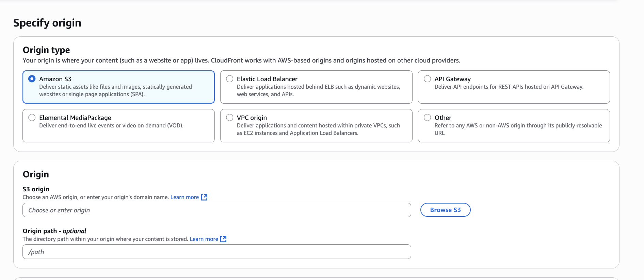The height and width of the screenshot is (280, 644).
Task: Select the Amazon S3 radio button
Action: pyautogui.click(x=32, y=79)
